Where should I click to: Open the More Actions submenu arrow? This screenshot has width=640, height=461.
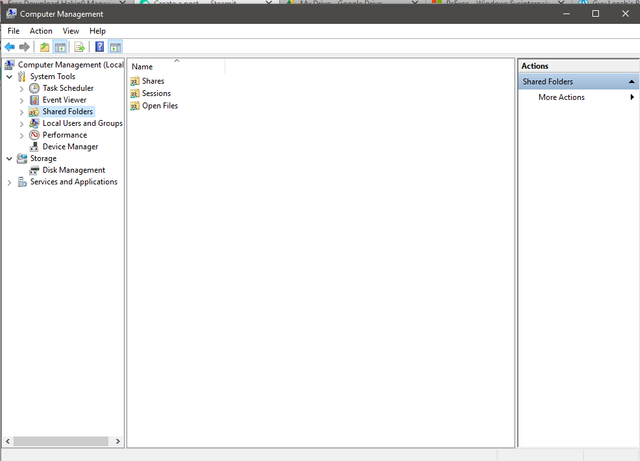click(632, 97)
